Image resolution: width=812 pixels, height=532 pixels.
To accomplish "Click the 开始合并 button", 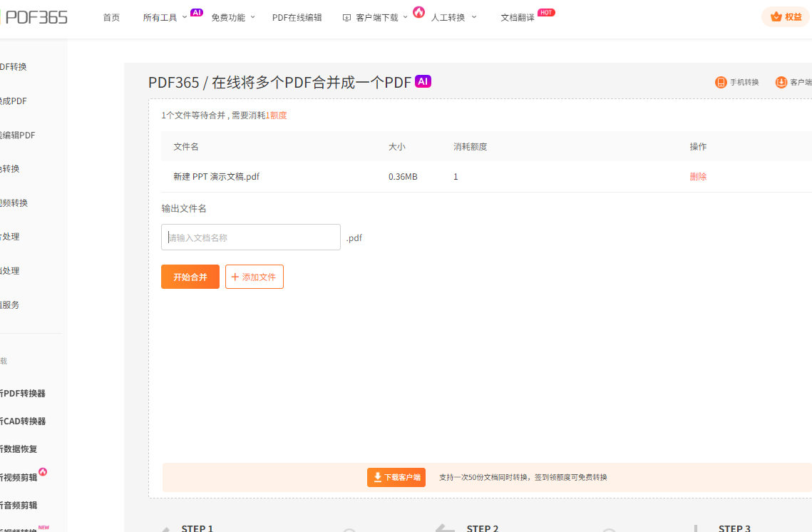I will 190,277.
